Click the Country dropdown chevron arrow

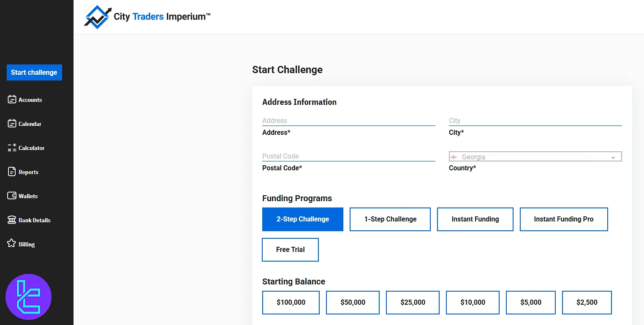point(613,158)
